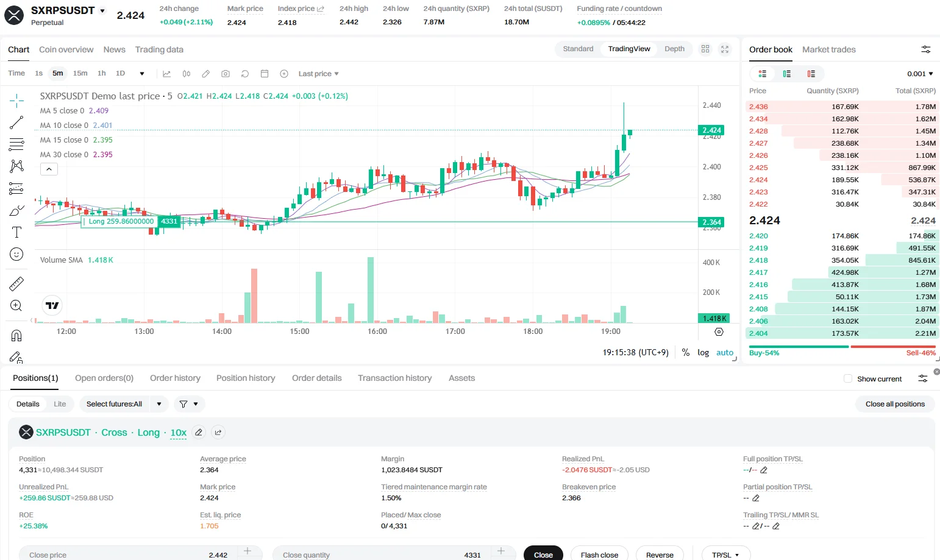Switch the chart to Depth view
The height and width of the screenshot is (560, 940).
(x=674, y=49)
